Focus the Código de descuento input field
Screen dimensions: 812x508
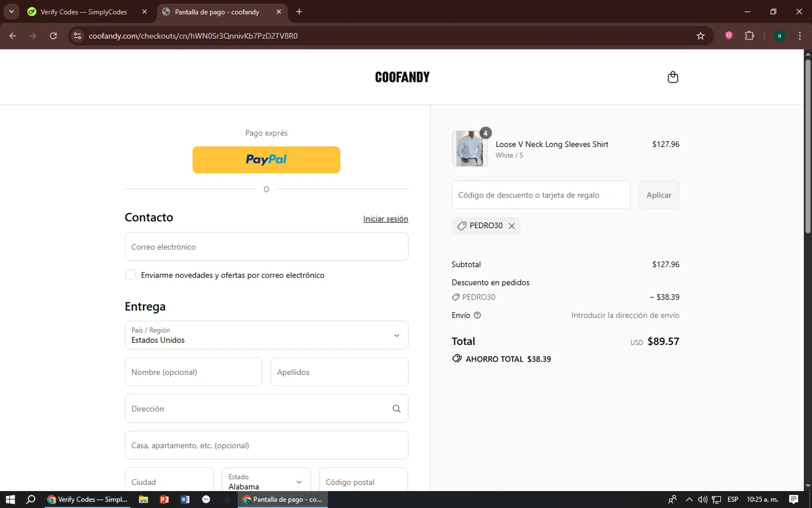point(541,195)
